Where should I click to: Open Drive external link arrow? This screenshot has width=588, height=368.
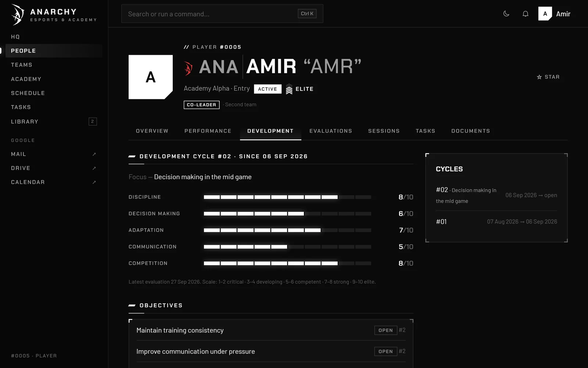click(94, 168)
